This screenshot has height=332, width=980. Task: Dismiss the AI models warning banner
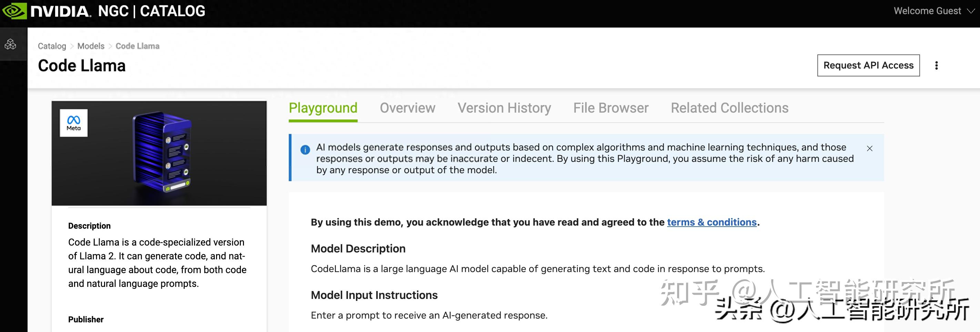coord(869,148)
